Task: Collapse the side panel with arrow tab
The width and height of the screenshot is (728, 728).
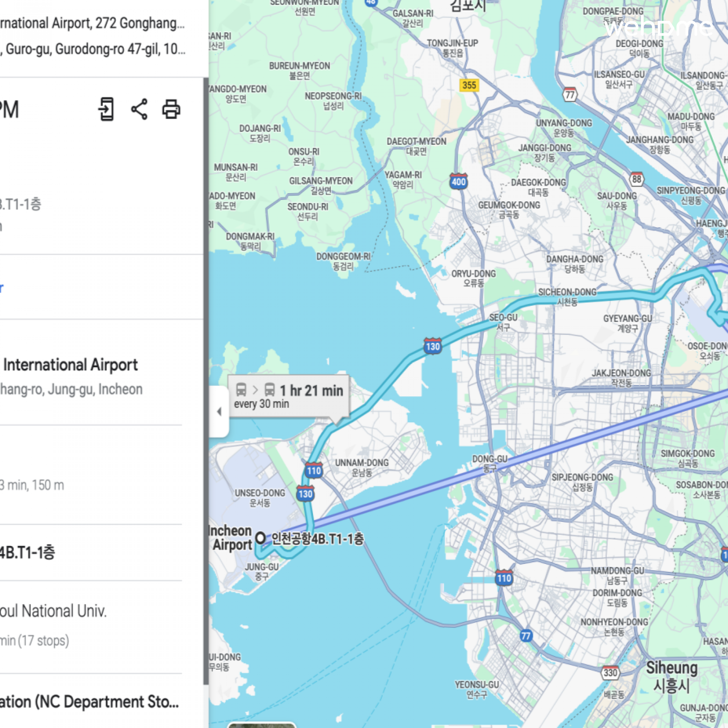Action: (x=219, y=411)
